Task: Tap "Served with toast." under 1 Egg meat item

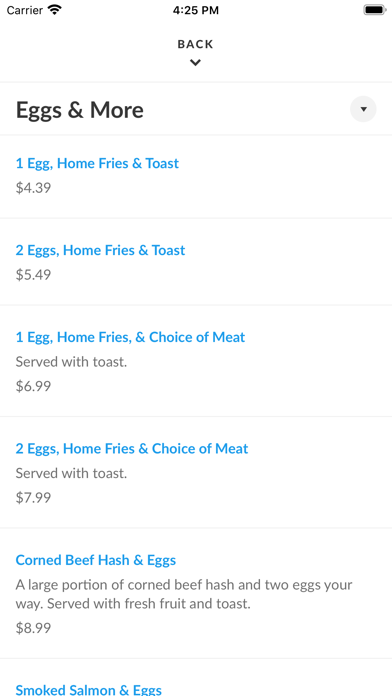Action: coord(71,362)
